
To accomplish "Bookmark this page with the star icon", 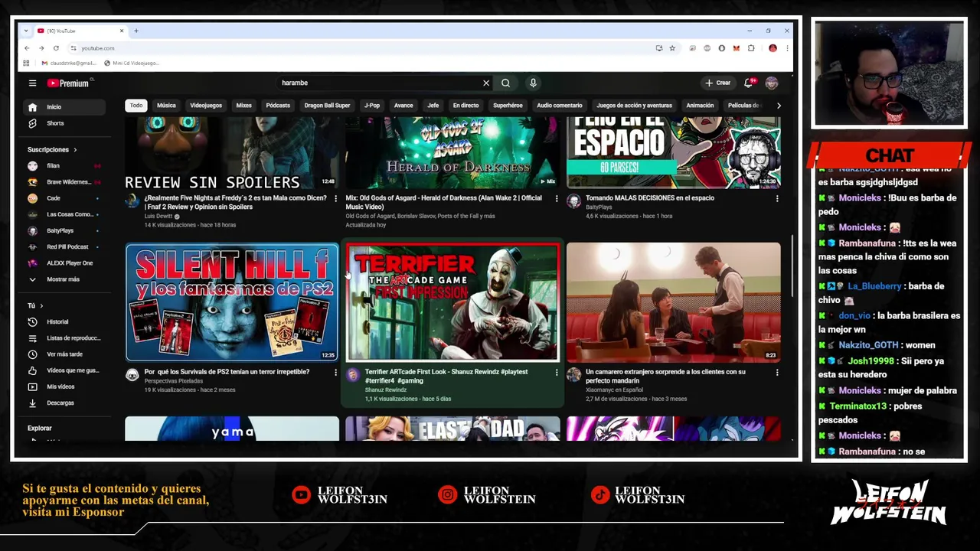I will 672,48.
